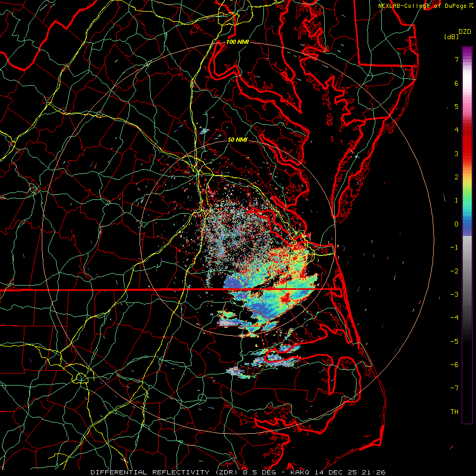Click the 5 dB scale label

point(456,106)
